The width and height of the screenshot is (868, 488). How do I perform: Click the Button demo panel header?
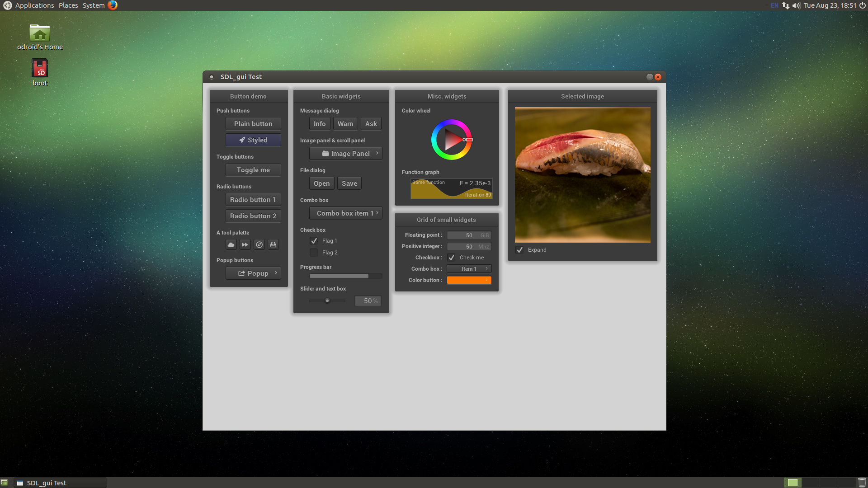tap(249, 96)
